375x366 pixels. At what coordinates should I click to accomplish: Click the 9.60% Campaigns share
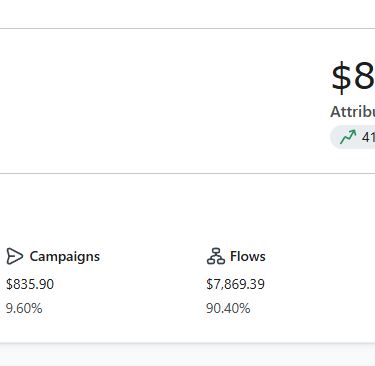click(24, 308)
